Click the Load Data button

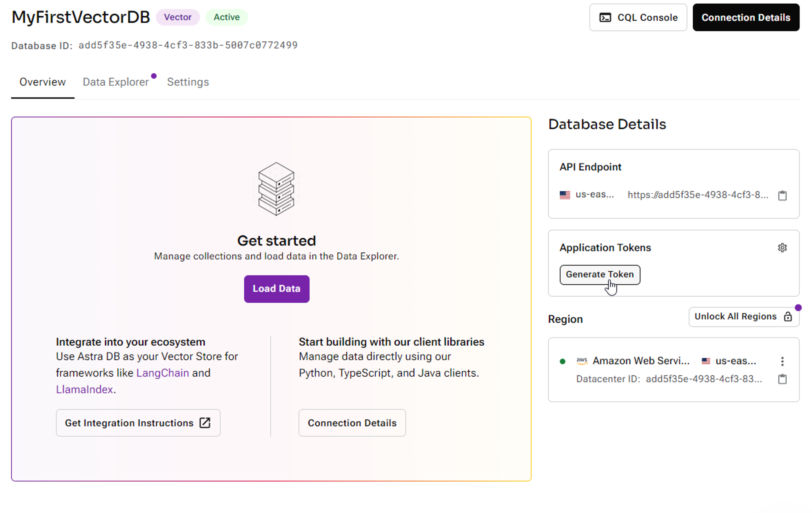(276, 288)
